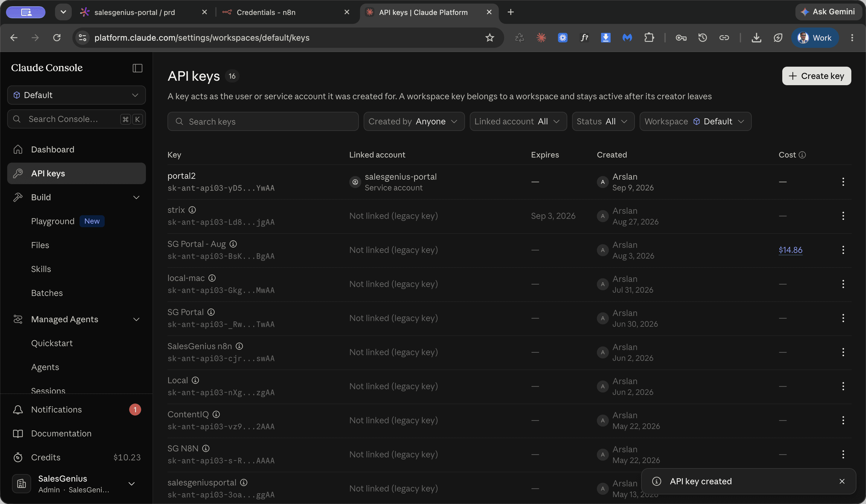Click info icon next to SalesGenius n8n

tap(239, 346)
